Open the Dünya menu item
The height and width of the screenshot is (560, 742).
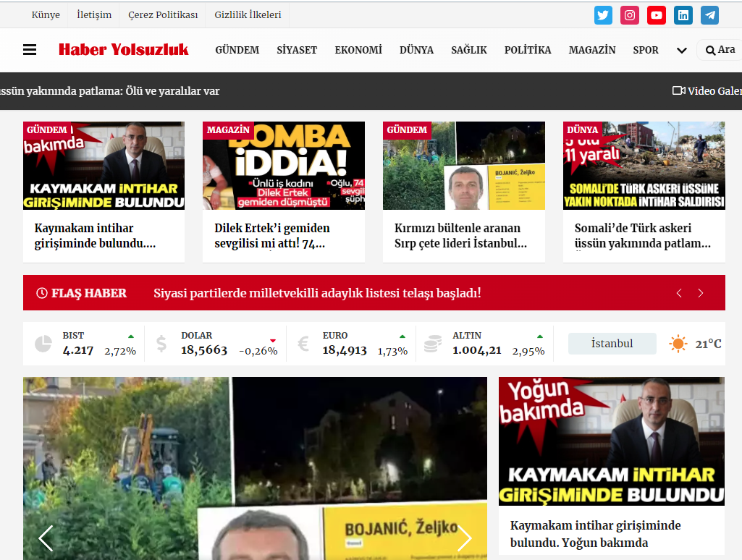(x=416, y=50)
